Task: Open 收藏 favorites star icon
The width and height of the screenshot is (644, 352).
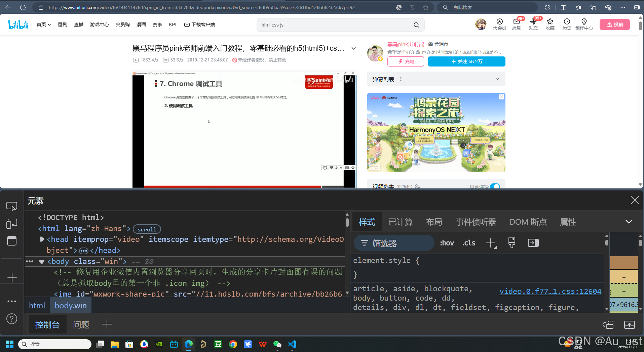Action: click(550, 24)
